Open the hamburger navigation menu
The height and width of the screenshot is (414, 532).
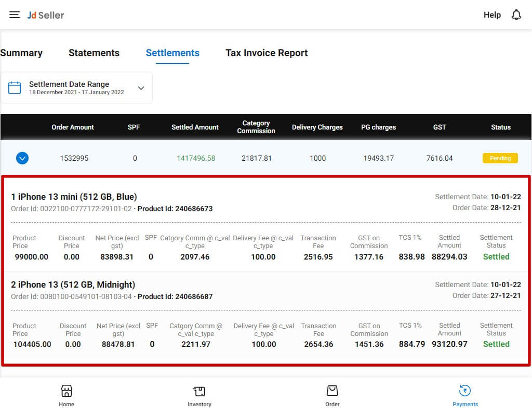14,15
